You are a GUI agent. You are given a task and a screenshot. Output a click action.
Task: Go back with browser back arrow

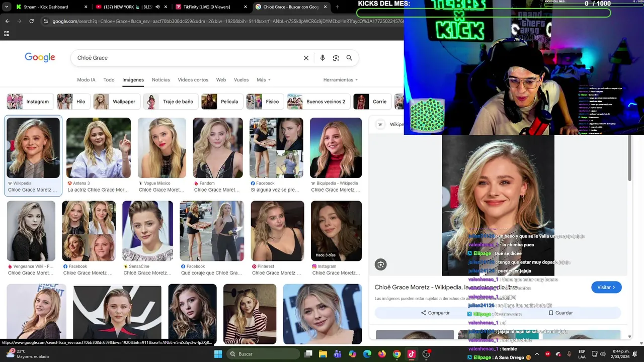(7, 21)
